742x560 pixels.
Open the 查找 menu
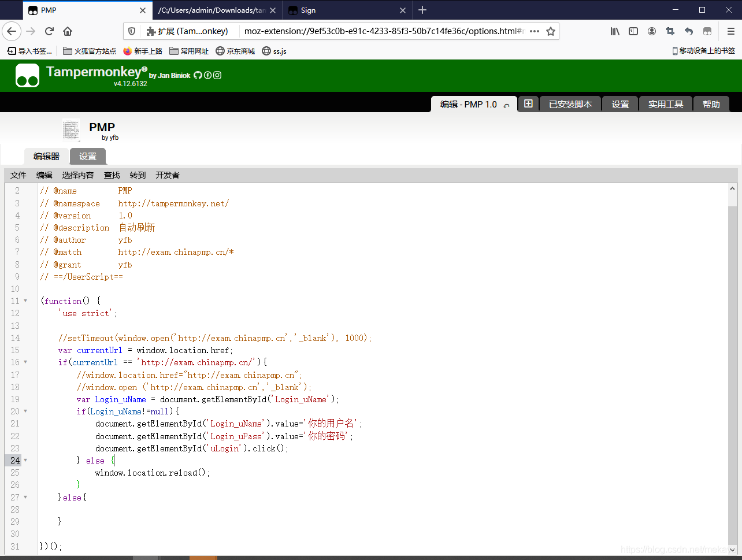coord(112,175)
